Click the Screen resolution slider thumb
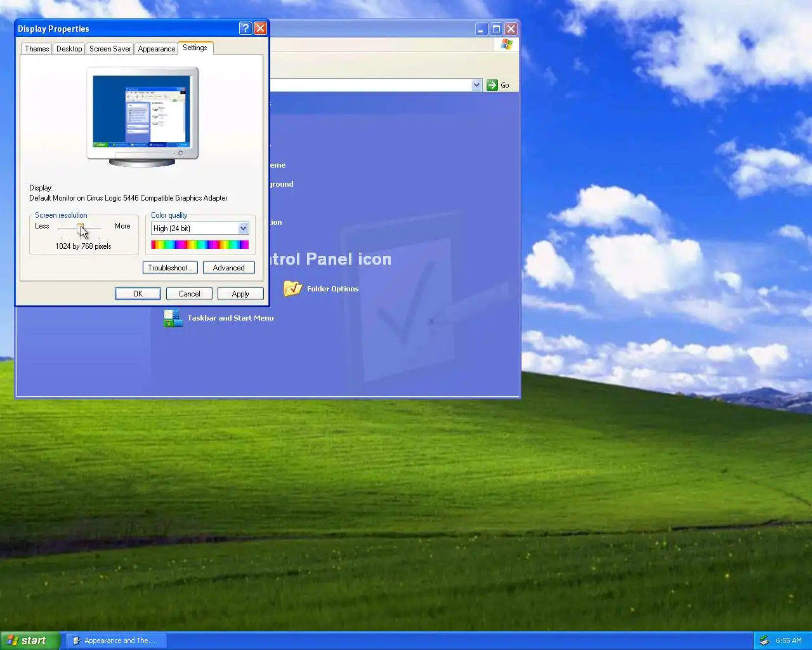Screen dimensions: 812x650 pyautogui.click(x=81, y=228)
